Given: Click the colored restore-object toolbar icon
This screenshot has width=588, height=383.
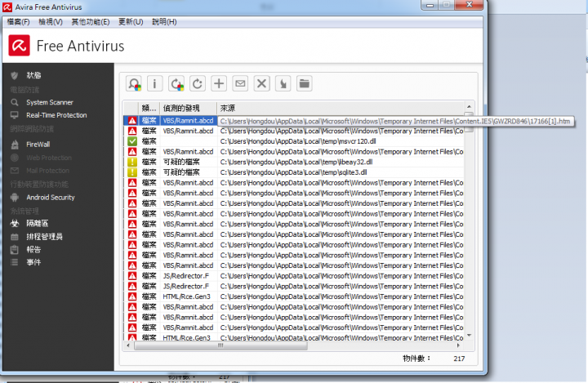Looking at the screenshot, I should point(176,83).
